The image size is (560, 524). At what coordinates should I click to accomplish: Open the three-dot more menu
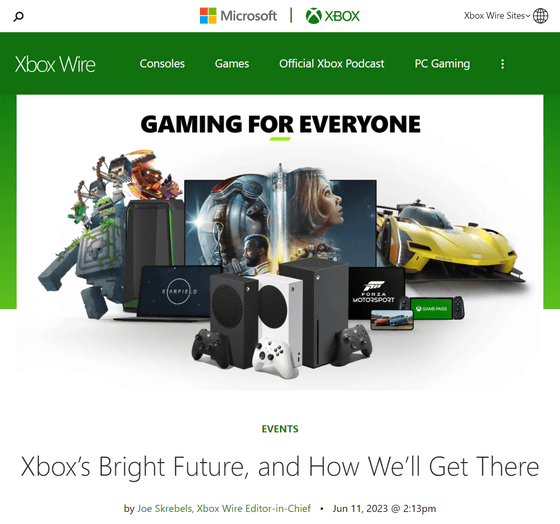point(502,64)
